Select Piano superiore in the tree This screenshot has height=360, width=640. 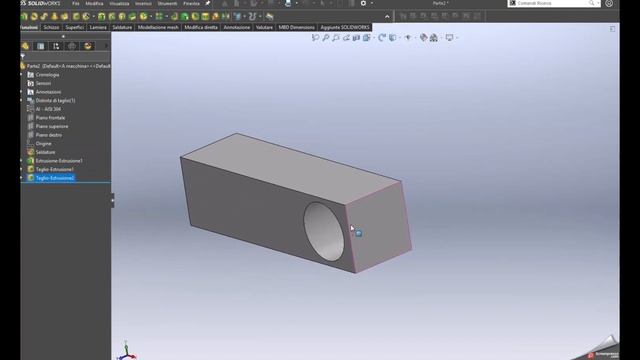(x=52, y=126)
